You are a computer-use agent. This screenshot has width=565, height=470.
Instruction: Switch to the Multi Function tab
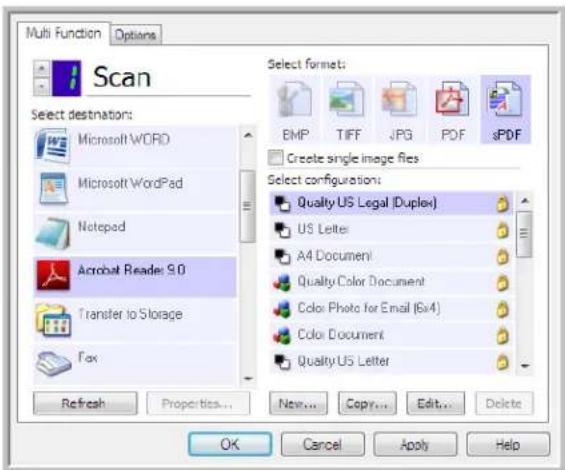point(63,33)
